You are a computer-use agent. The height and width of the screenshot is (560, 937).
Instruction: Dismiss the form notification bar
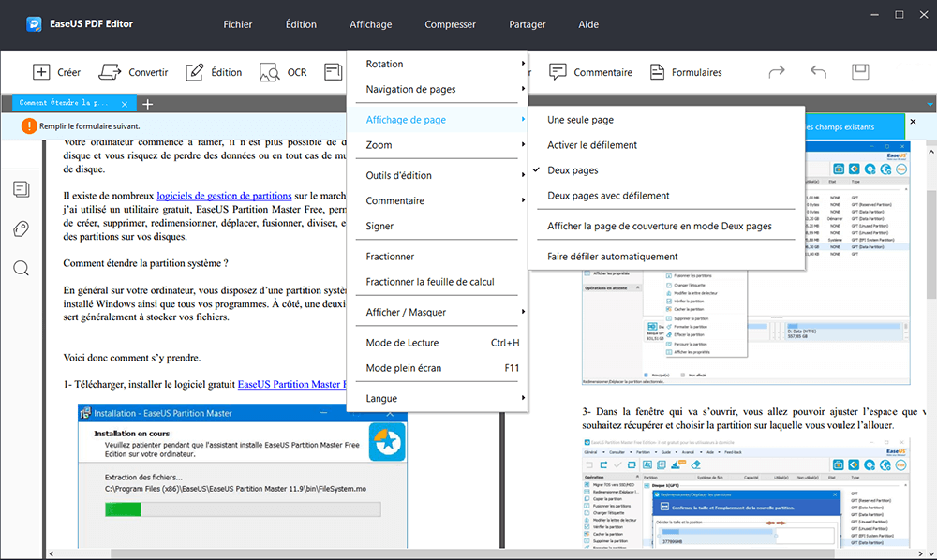(913, 122)
